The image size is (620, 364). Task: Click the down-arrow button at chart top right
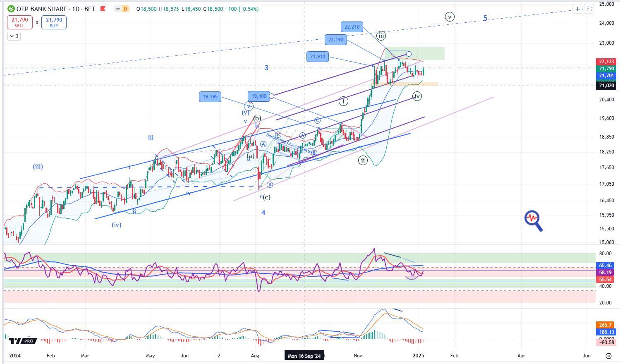pyautogui.click(x=577, y=9)
